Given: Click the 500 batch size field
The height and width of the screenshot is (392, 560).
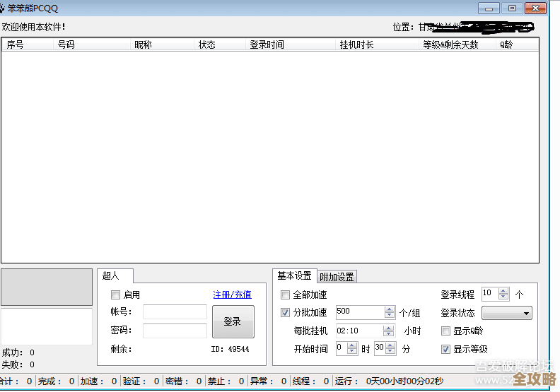Looking at the screenshot, I should pyautogui.click(x=361, y=312).
